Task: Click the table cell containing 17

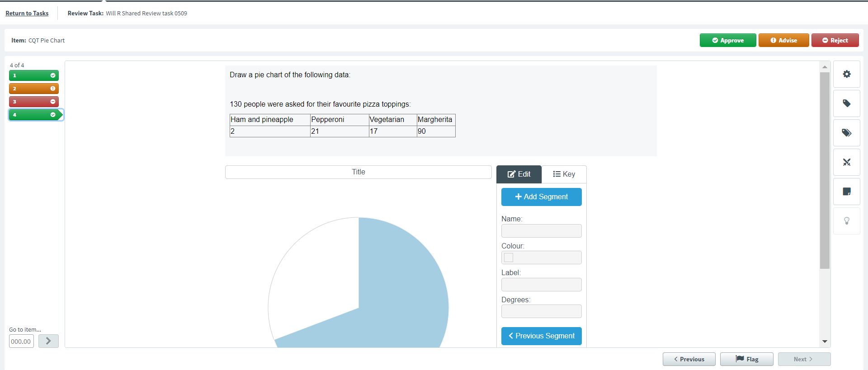Action: tap(393, 131)
